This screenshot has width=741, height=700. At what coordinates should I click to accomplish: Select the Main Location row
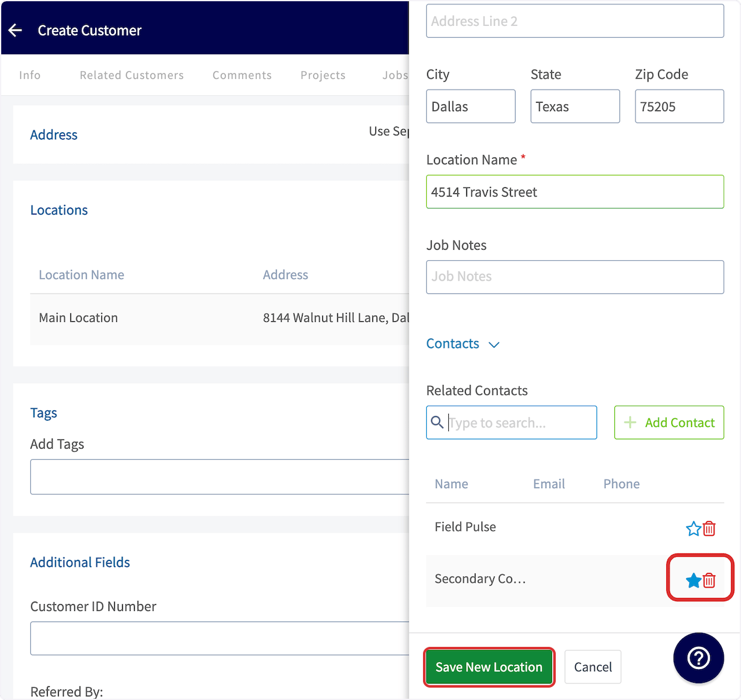(219, 319)
